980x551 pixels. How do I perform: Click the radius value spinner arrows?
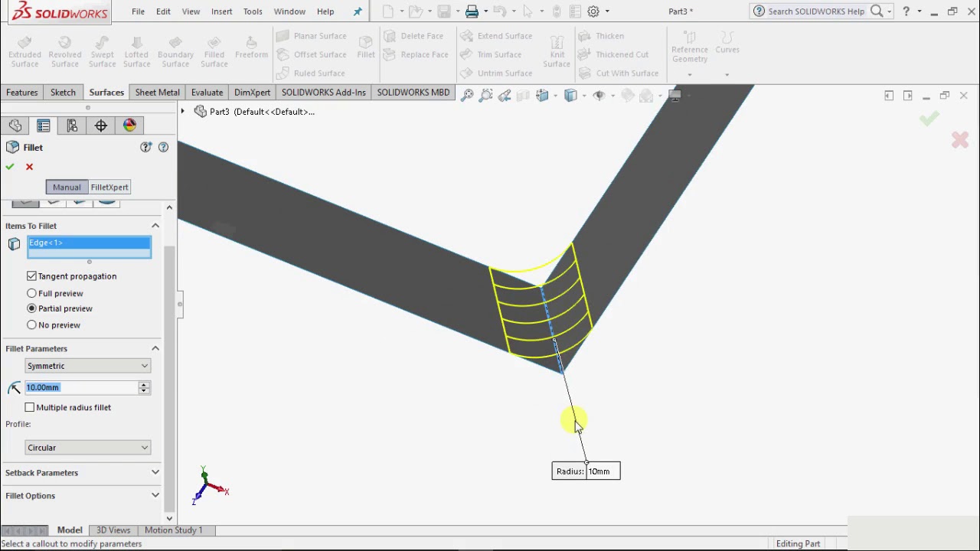pyautogui.click(x=143, y=387)
